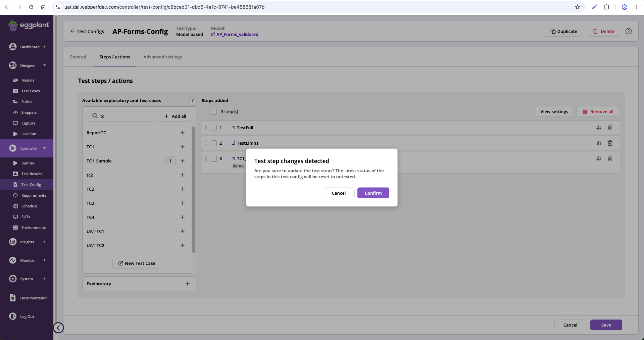Open settings sliders icon for TestLimits step
This screenshot has height=340, width=644.
pyautogui.click(x=599, y=143)
